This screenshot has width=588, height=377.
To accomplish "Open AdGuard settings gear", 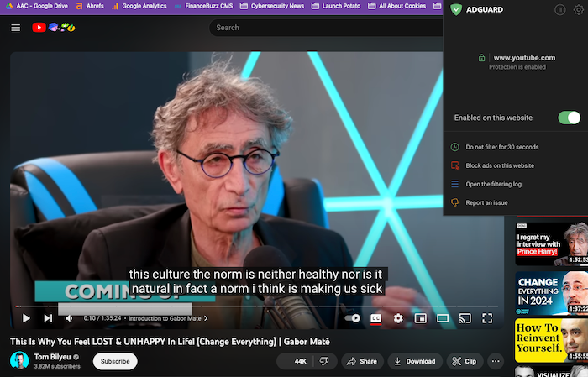I will click(x=577, y=10).
